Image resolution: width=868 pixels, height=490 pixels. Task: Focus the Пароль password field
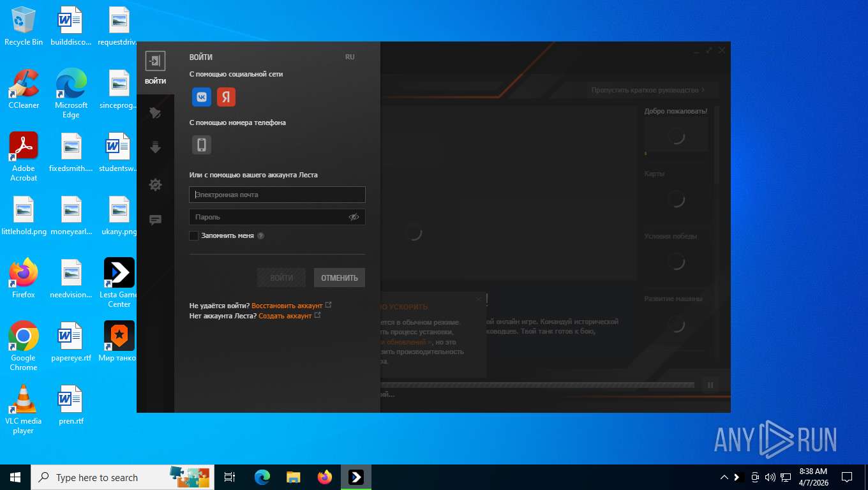click(x=277, y=217)
